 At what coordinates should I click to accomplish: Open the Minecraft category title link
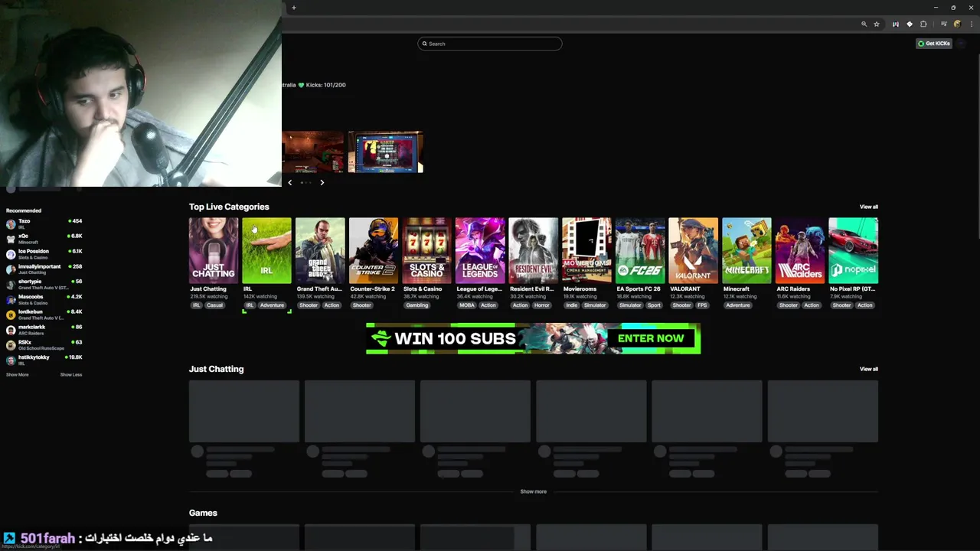pyautogui.click(x=737, y=289)
